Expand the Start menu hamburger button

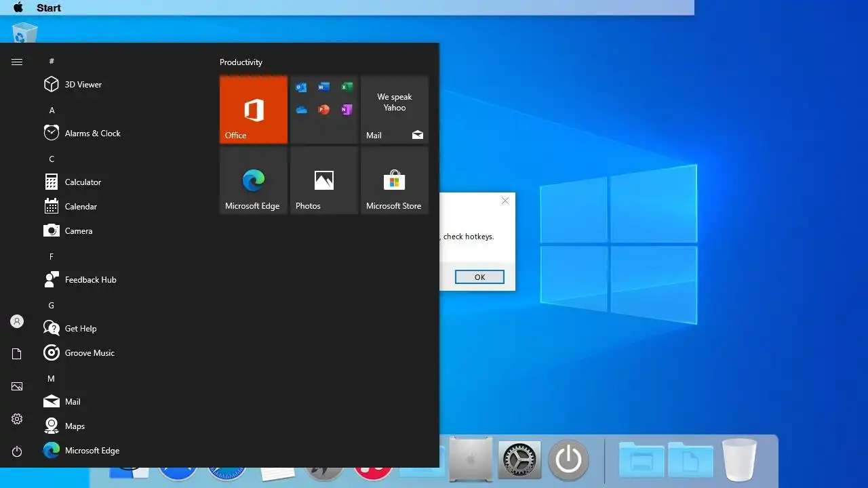point(17,62)
